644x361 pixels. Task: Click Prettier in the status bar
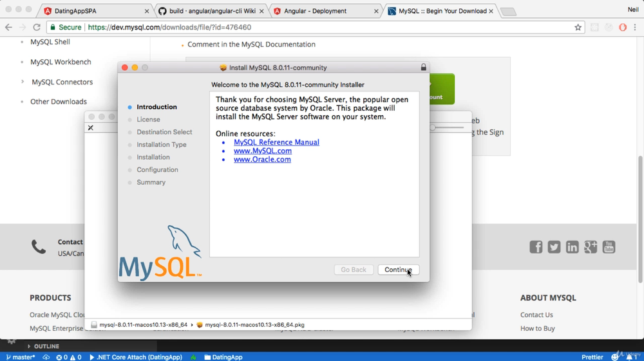592,357
